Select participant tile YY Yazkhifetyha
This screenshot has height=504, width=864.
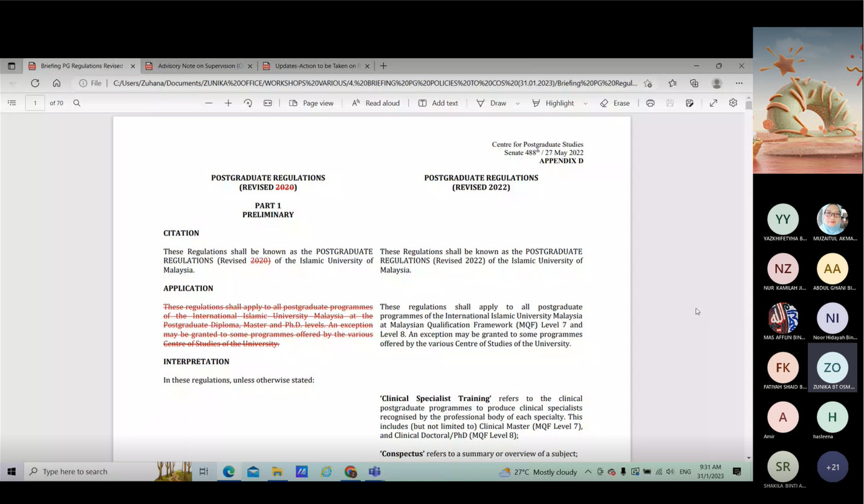[783, 222]
